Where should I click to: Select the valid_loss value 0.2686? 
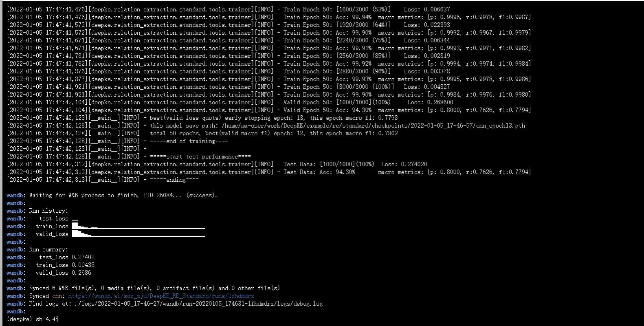coord(81,273)
